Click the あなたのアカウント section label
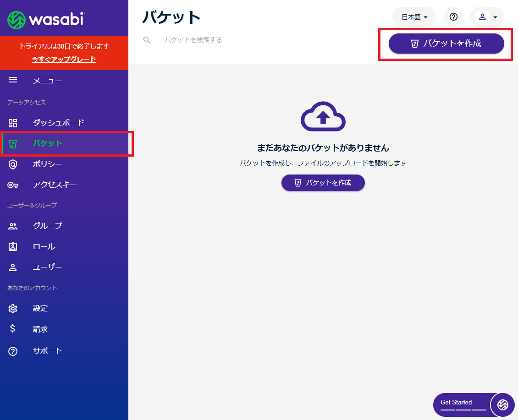 [x=32, y=288]
